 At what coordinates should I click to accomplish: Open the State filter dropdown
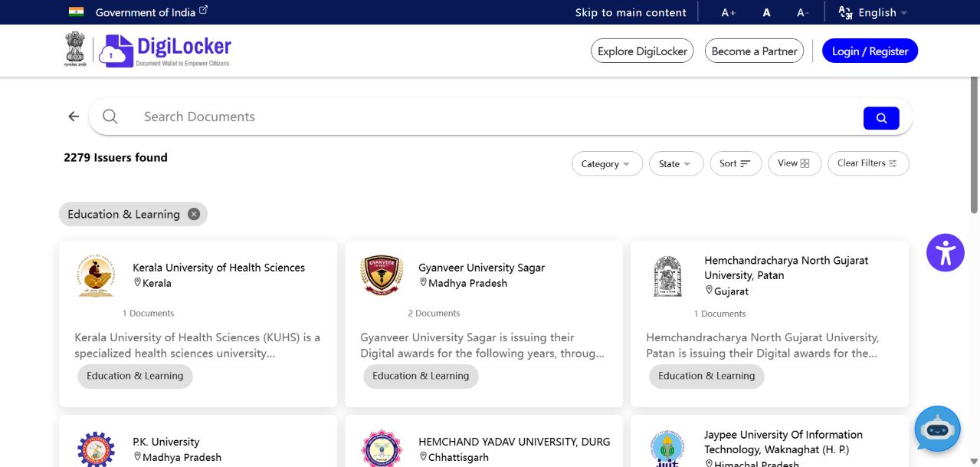pos(676,164)
